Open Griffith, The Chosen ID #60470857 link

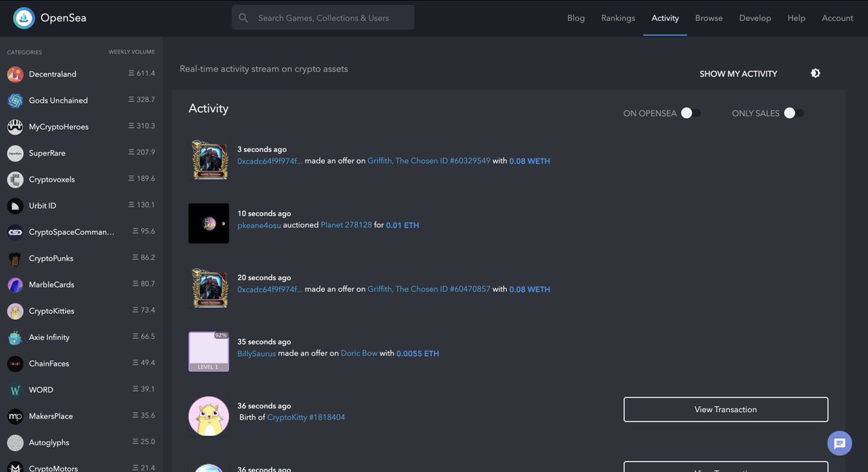point(429,289)
